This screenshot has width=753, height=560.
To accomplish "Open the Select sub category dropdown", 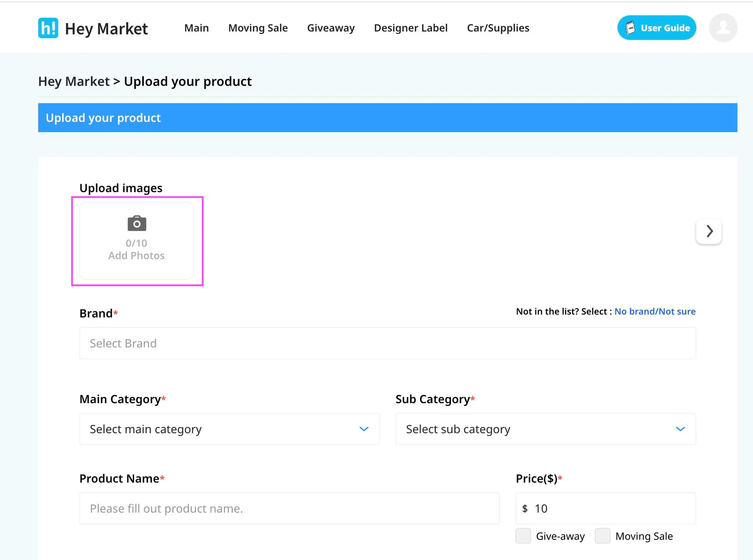I will (x=545, y=429).
